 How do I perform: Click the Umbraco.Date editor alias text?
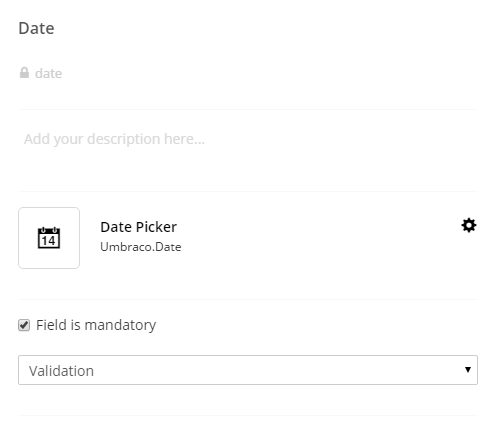pyautogui.click(x=141, y=247)
